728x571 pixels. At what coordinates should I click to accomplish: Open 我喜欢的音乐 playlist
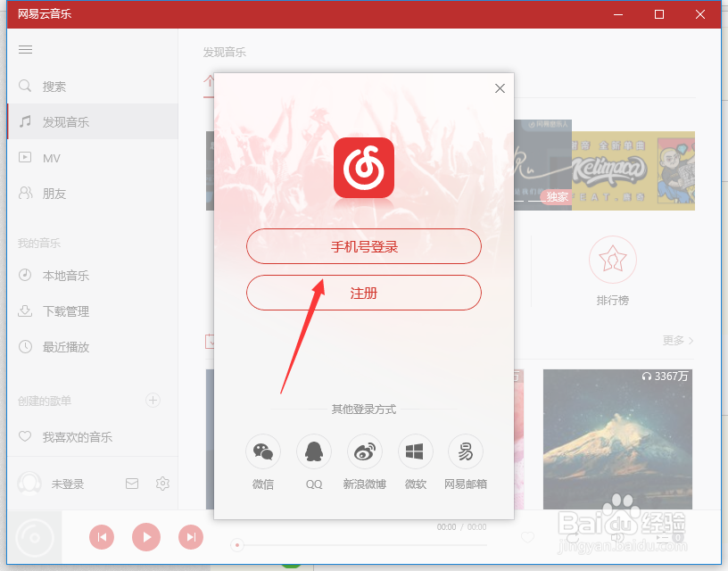93,437
